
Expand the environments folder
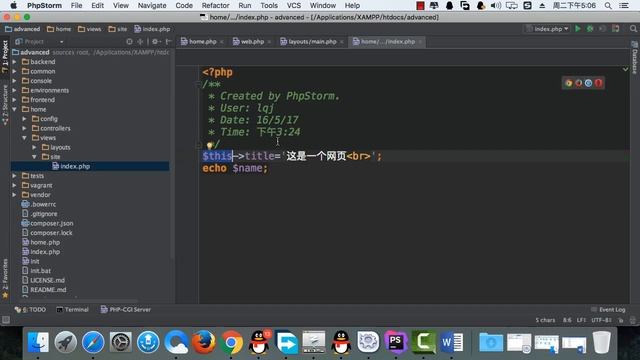[15, 90]
